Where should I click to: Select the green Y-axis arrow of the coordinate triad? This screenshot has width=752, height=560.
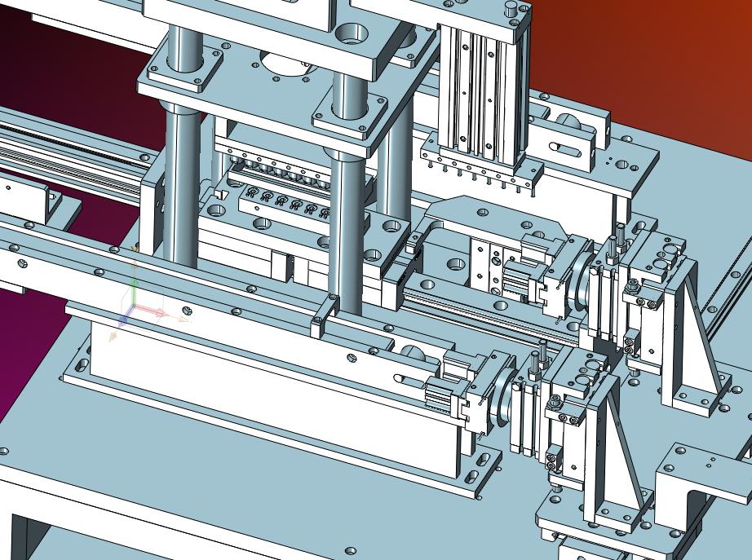click(135, 293)
